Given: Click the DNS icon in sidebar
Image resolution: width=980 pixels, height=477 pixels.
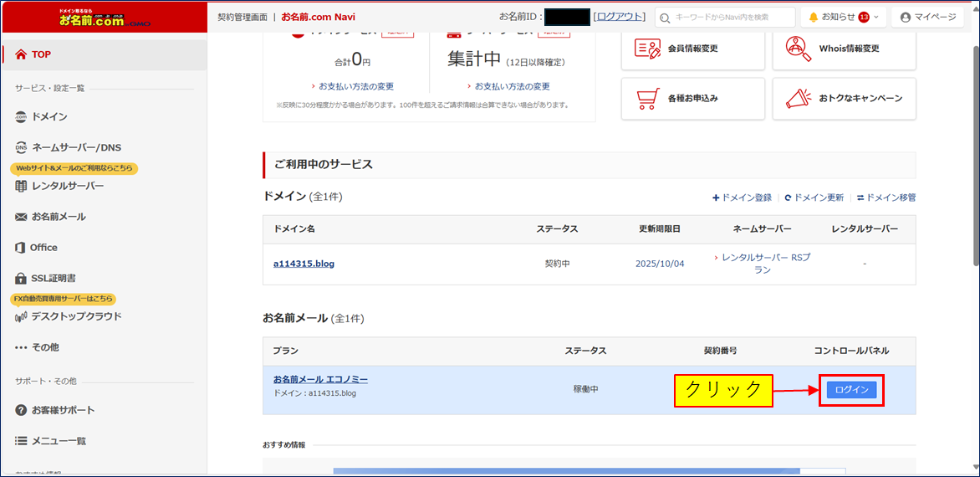Looking at the screenshot, I should (x=21, y=147).
